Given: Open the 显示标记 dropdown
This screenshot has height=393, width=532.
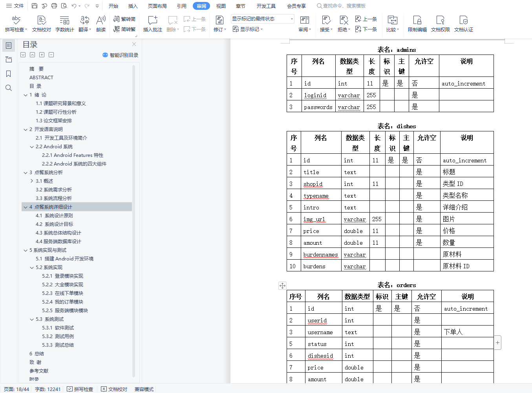Looking at the screenshot, I should [x=248, y=29].
